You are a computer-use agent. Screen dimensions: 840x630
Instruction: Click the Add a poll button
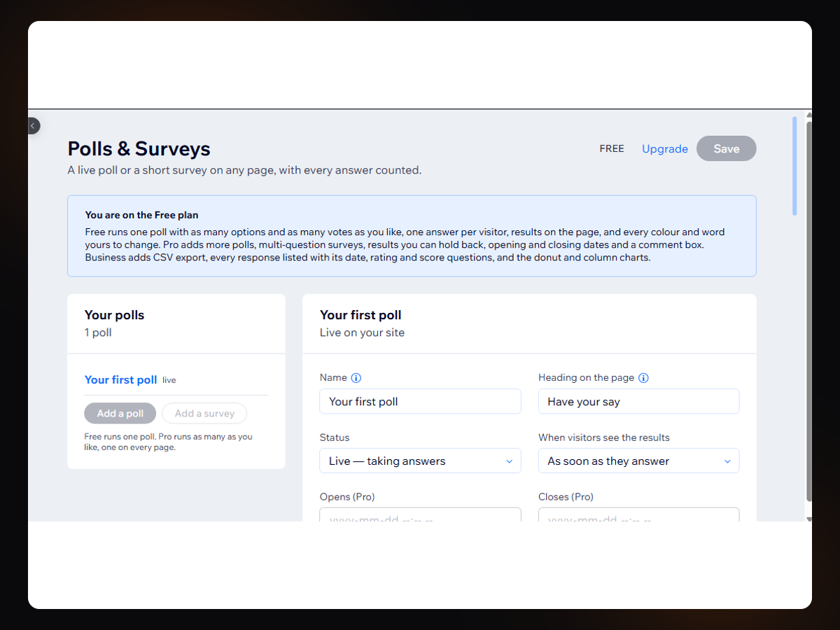point(120,414)
